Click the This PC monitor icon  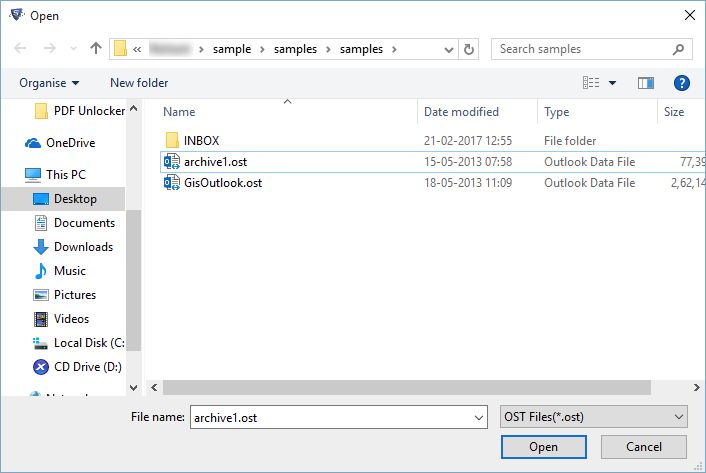coord(33,175)
